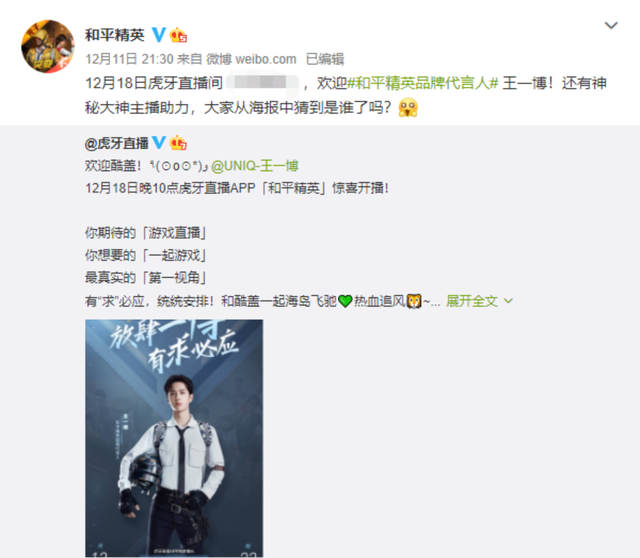Screen dimensions: 640x558
Task: Open the 微博 weibo.com source link
Action: coord(251,59)
